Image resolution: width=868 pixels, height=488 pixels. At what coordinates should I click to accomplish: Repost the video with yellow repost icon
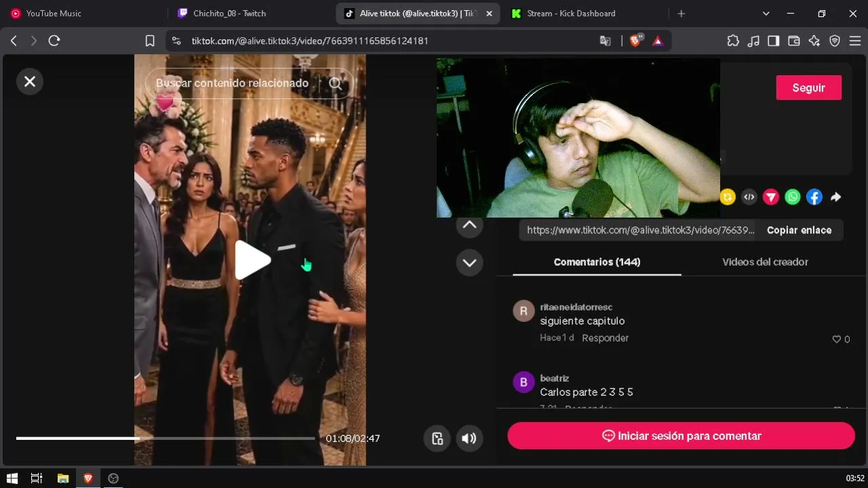tap(728, 197)
